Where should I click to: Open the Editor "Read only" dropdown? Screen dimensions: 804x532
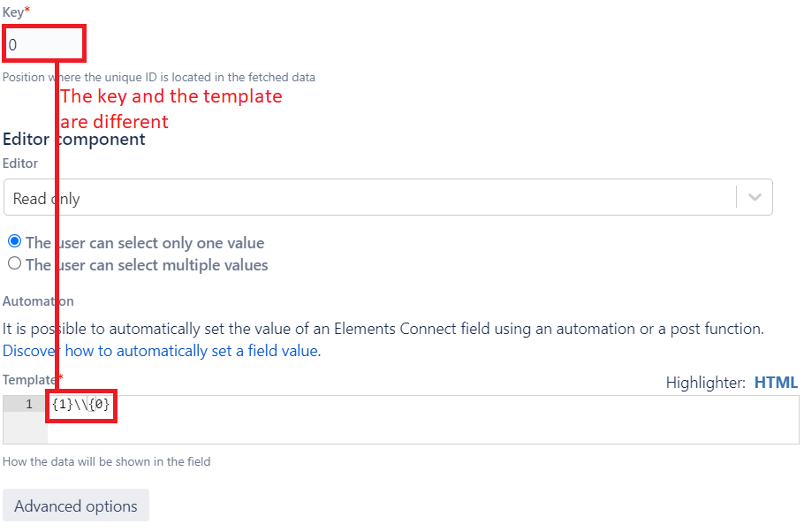click(371, 198)
